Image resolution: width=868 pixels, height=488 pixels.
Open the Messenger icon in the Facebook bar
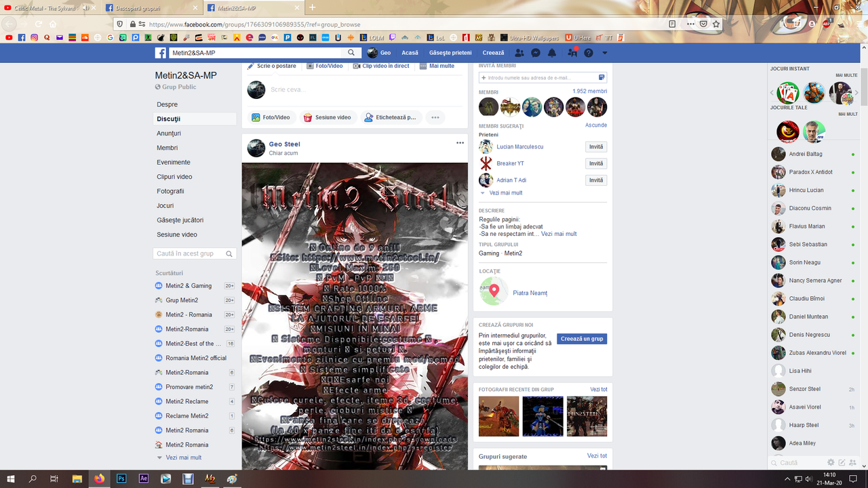pyautogui.click(x=536, y=53)
